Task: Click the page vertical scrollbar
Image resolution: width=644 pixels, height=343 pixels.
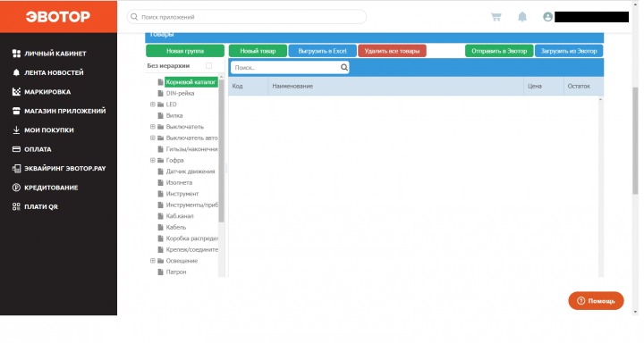Action: click(x=635, y=140)
